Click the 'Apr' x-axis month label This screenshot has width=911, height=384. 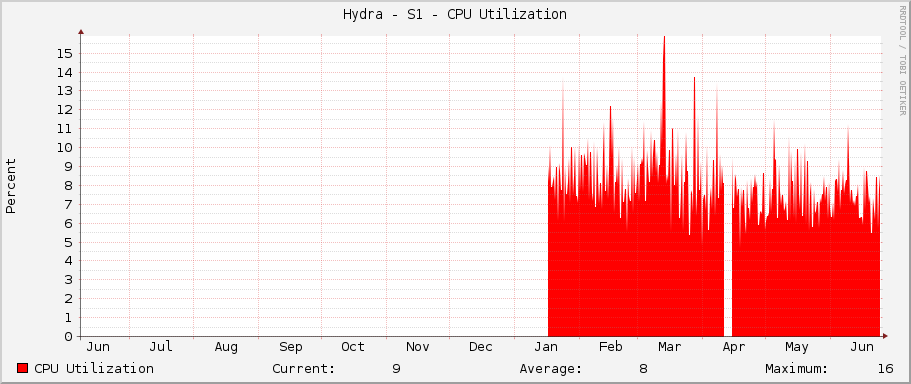click(734, 347)
